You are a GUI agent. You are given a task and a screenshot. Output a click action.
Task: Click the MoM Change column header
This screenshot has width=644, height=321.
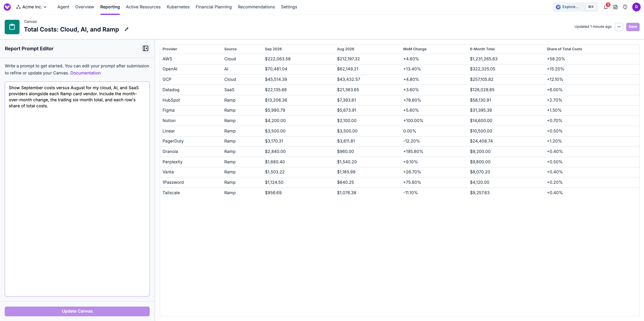(x=415, y=49)
